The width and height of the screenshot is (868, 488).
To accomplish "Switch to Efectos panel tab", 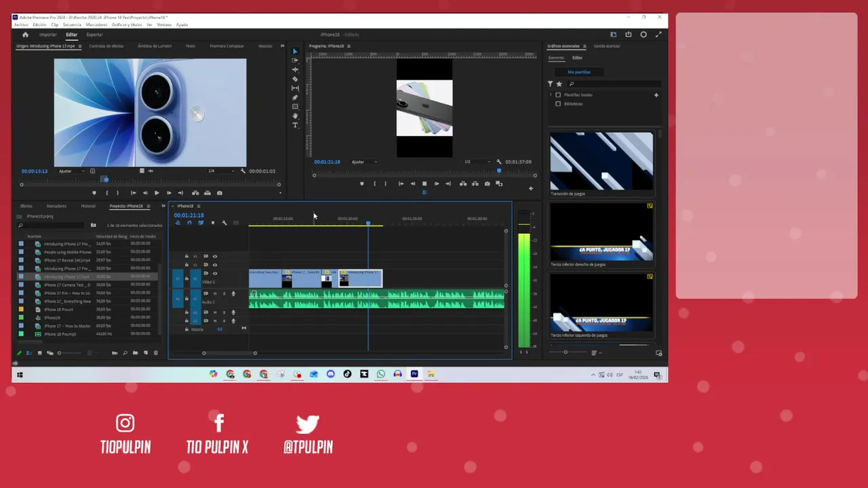I will [26, 206].
